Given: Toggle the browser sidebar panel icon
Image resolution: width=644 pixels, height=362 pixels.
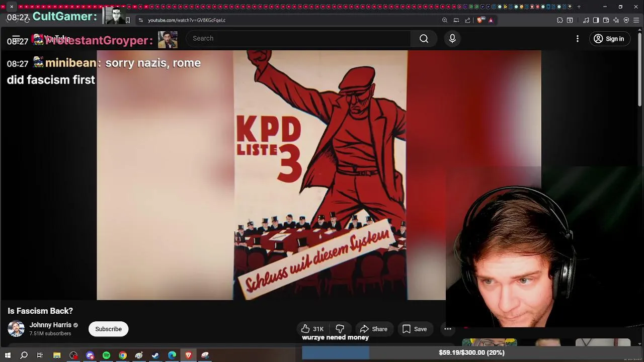Looking at the screenshot, I should (596, 20).
